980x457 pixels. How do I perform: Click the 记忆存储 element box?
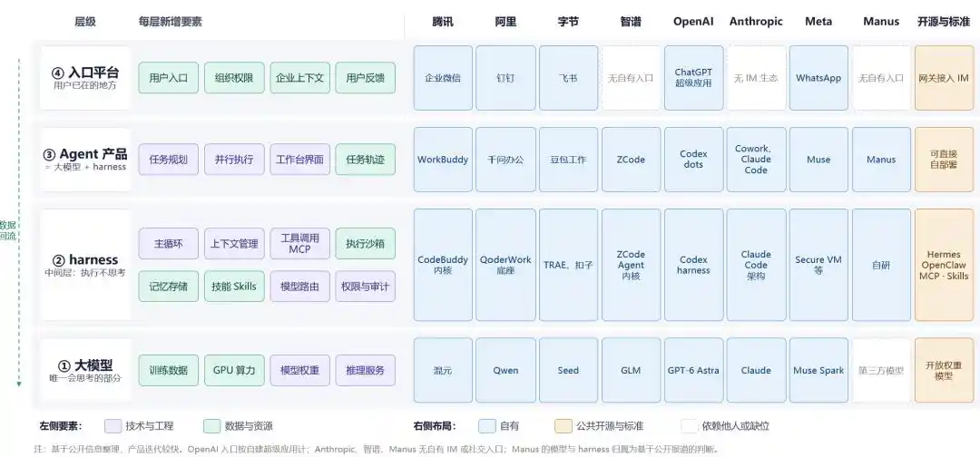click(168, 287)
